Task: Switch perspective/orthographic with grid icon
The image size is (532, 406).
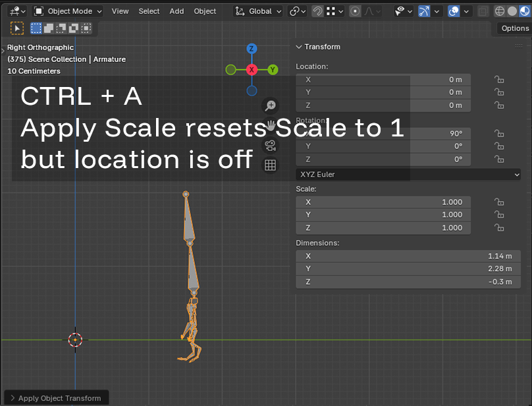Action: [x=270, y=165]
